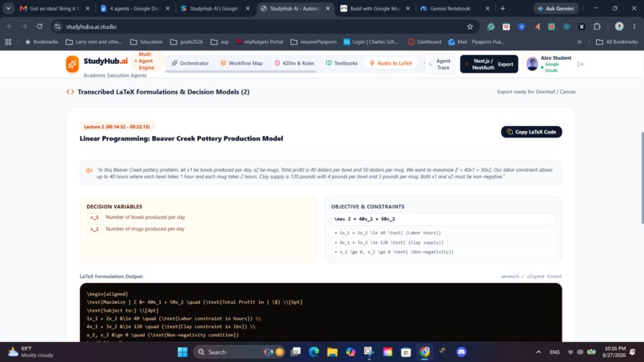This screenshot has width=644, height=362.
Task: Click the Lecture 2 timestamp badge
Action: (117, 126)
